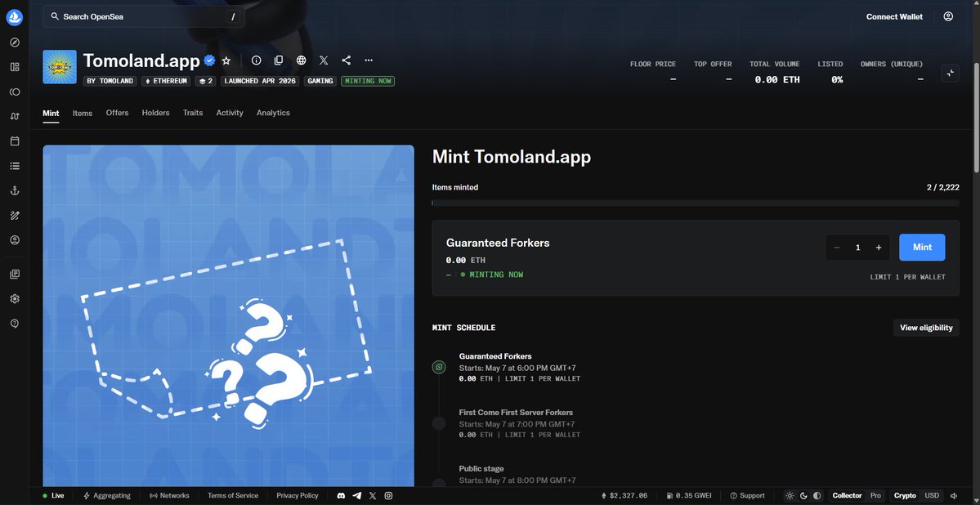Open the Drops calendar icon in sidebar
This screenshot has height=505, width=980.
[x=15, y=141]
